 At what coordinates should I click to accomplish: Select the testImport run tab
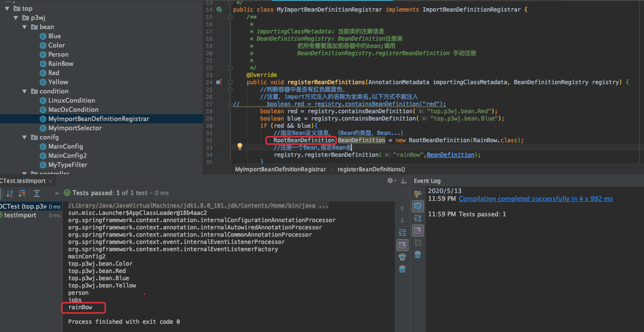coord(23,181)
